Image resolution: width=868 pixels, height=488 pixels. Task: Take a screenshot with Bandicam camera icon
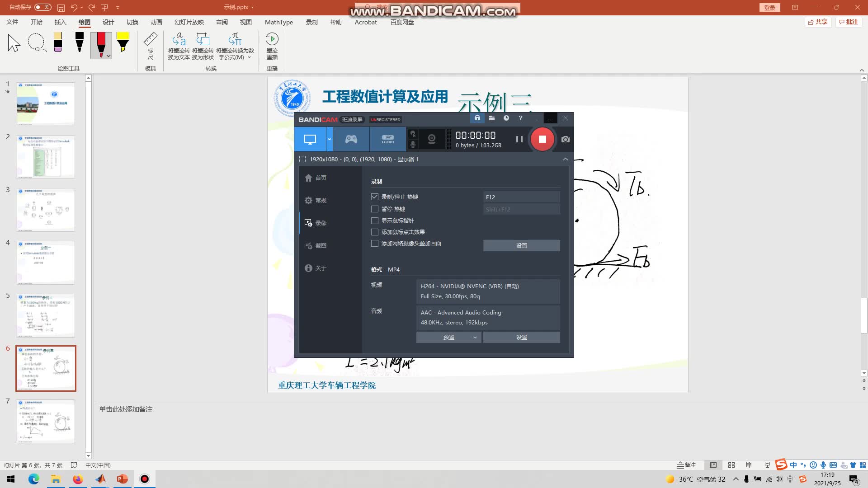click(565, 139)
